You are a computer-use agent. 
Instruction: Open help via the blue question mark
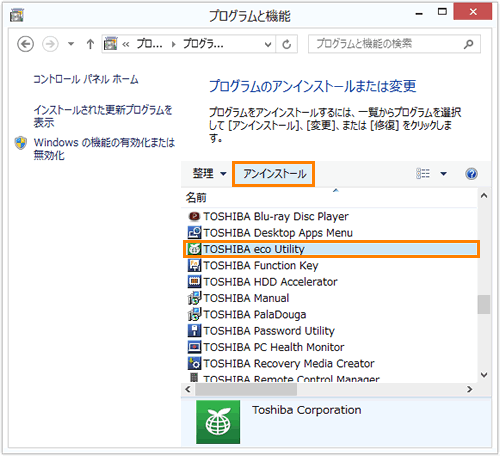tap(471, 174)
